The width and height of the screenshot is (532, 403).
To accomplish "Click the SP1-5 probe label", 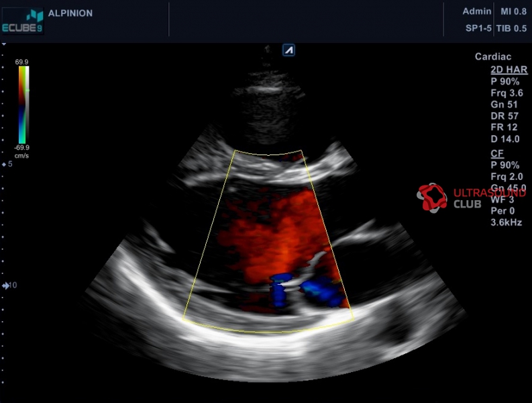I will click(x=478, y=28).
